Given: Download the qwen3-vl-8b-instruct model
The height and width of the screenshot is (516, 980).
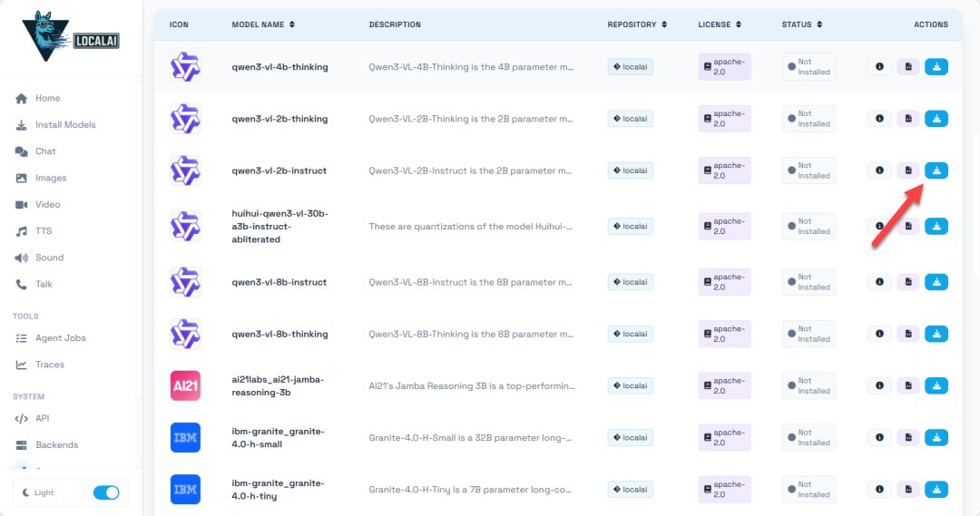Looking at the screenshot, I should (936, 282).
